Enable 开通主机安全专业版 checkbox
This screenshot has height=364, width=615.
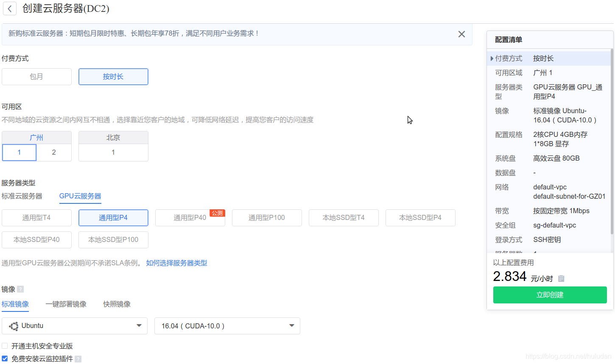click(5, 346)
